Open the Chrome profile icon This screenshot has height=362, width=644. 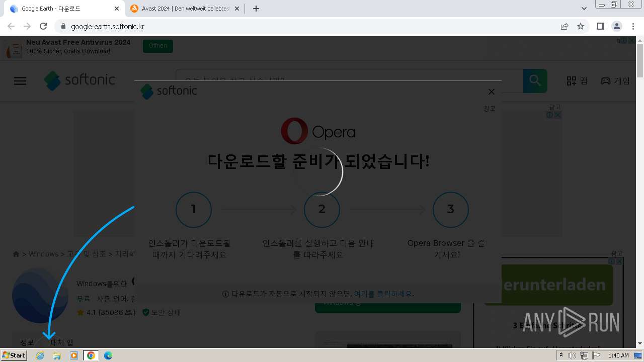pos(616,26)
